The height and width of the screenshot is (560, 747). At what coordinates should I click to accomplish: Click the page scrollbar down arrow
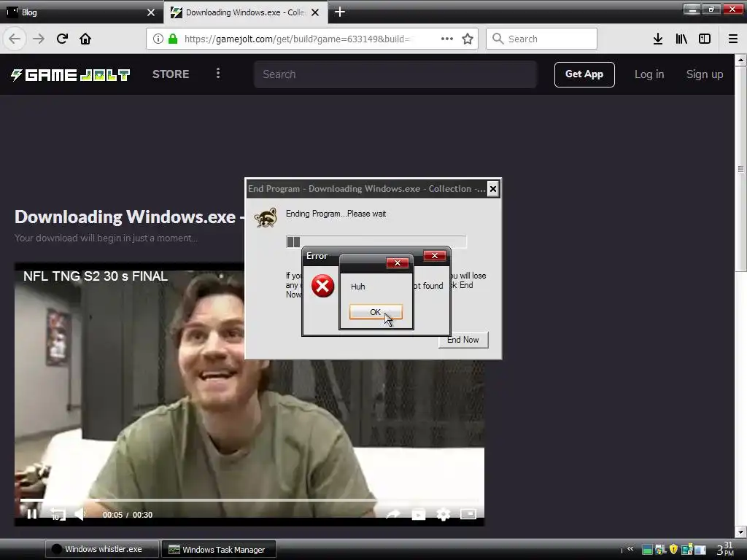pos(740,532)
